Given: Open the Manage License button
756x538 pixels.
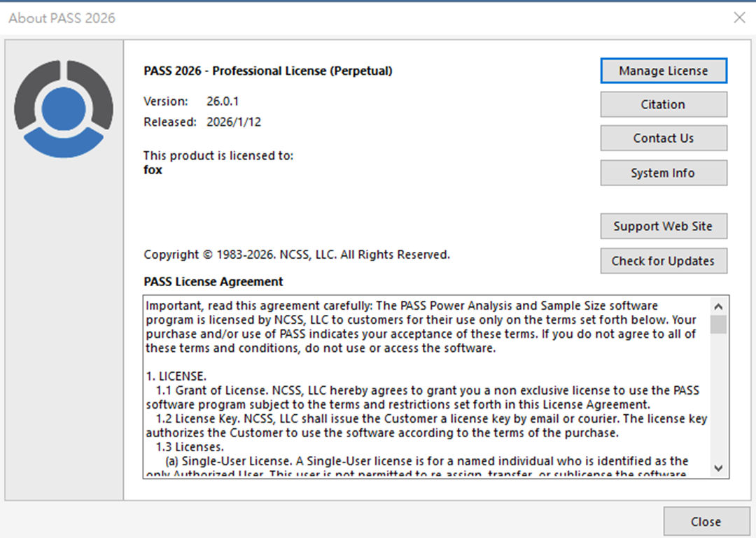Looking at the screenshot, I should click(x=664, y=71).
